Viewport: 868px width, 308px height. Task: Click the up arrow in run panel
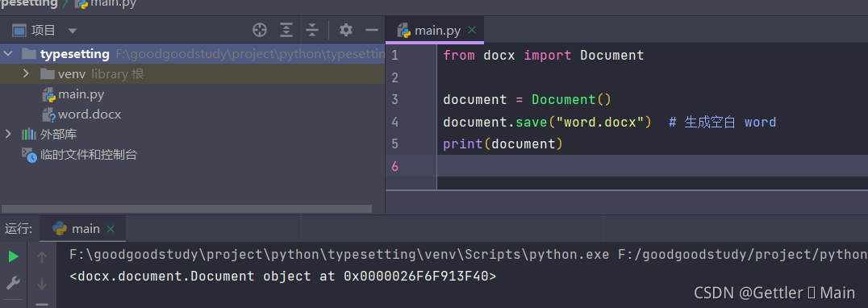tap(41, 256)
